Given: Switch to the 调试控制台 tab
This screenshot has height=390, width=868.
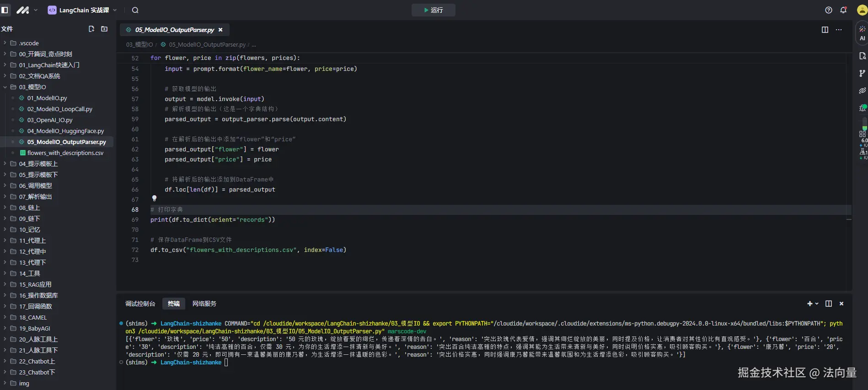Looking at the screenshot, I should click(x=140, y=304).
